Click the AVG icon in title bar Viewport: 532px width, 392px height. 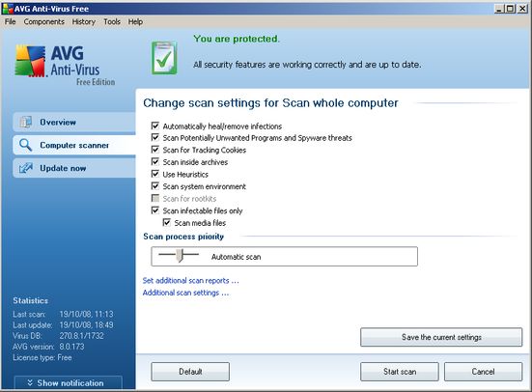tap(7, 9)
